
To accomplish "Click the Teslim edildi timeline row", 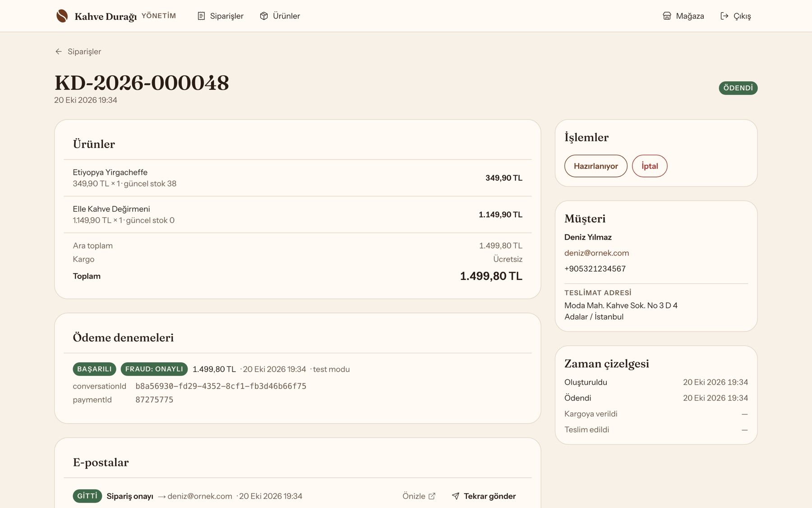I will [656, 429].
